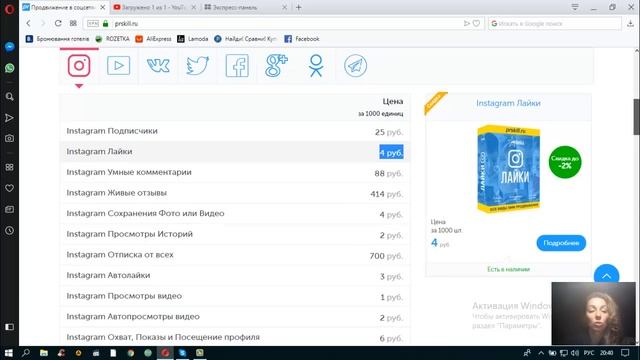Viewport: 640px width, 360px height.
Task: Open the Instagram Лайки card title link
Action: click(x=508, y=103)
